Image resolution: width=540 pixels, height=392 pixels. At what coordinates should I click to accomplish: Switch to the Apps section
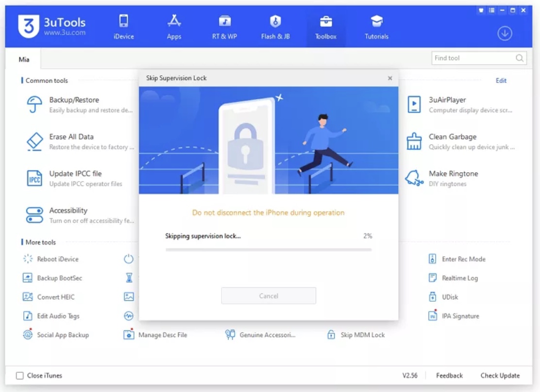174,27
